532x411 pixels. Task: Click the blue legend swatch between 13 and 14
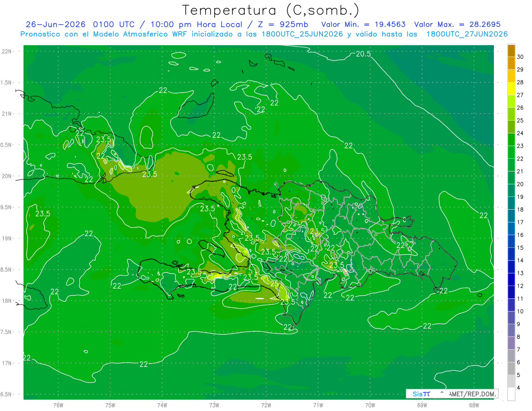[x=511, y=267]
